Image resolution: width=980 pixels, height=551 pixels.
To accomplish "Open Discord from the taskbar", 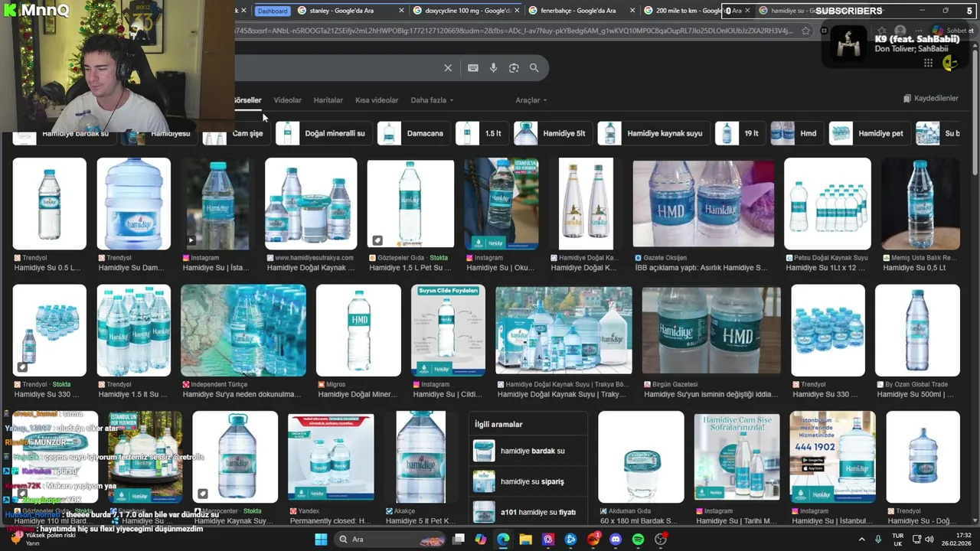I will tap(616, 540).
